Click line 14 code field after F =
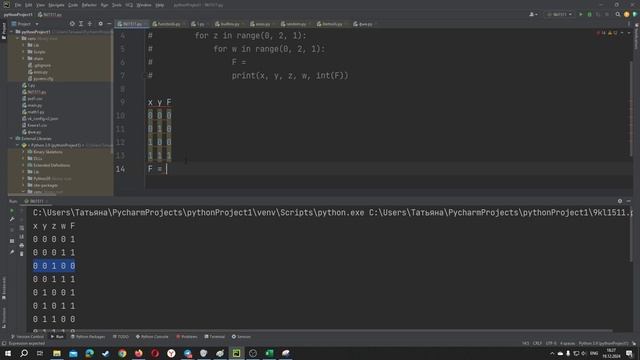Screen dimensions: 640x360 pyautogui.click(x=389, y=169)
